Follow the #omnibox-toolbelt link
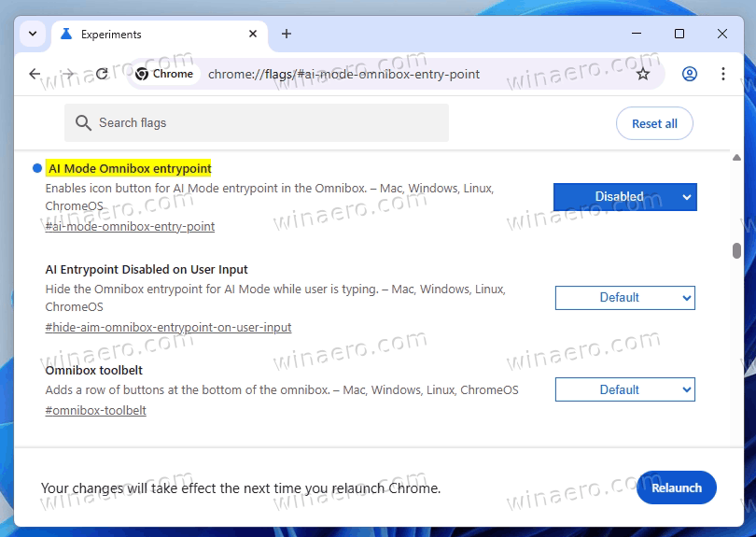 click(x=95, y=410)
